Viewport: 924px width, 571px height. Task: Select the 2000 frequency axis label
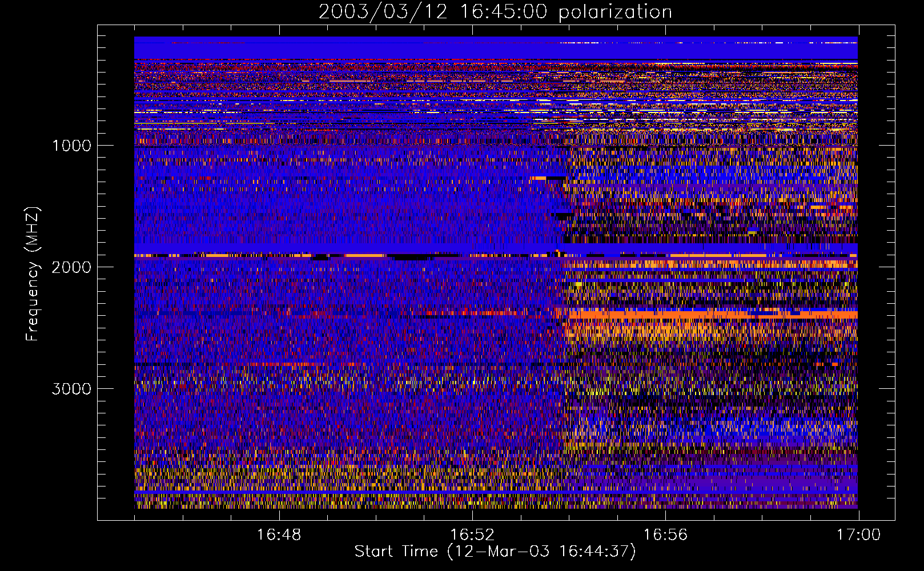point(71,267)
